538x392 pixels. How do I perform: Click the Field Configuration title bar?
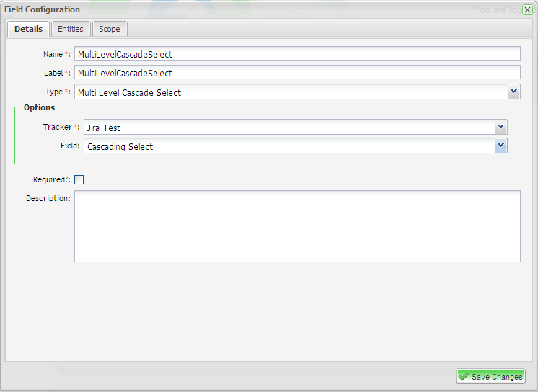pos(216,9)
